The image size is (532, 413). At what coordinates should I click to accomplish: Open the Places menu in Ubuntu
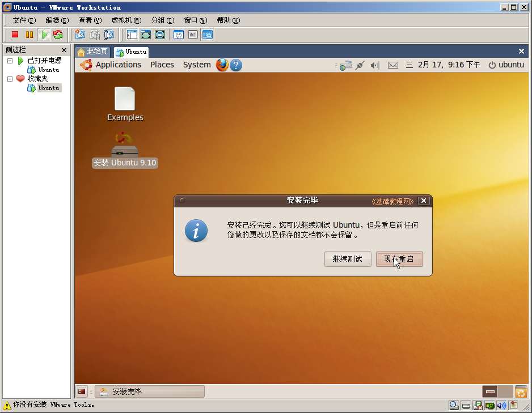pos(162,65)
